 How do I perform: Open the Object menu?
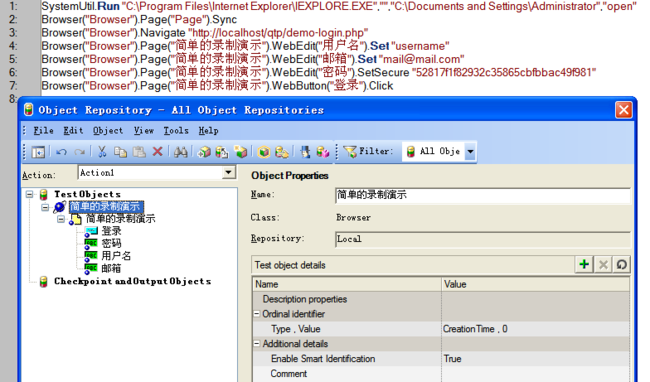[108, 131]
